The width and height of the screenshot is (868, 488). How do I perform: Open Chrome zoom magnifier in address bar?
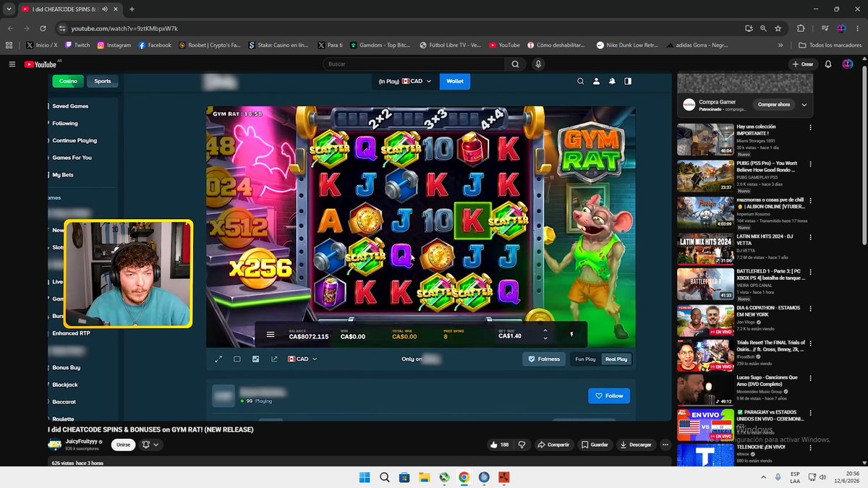tap(764, 28)
